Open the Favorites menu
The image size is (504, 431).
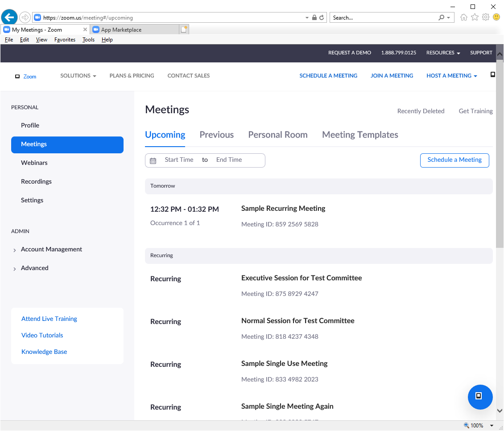[65, 40]
